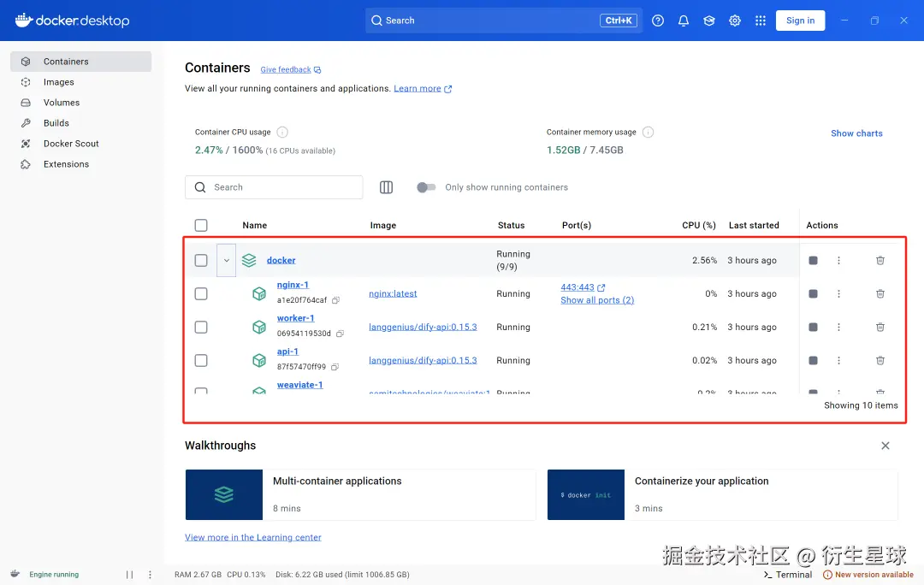This screenshot has width=924, height=585.
Task: Open Docker Scout in sidebar
Action: click(80, 144)
